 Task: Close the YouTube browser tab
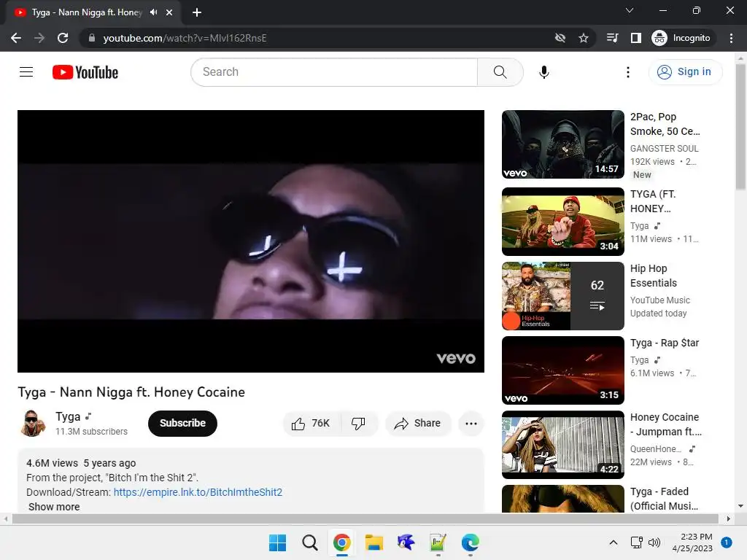tap(169, 12)
